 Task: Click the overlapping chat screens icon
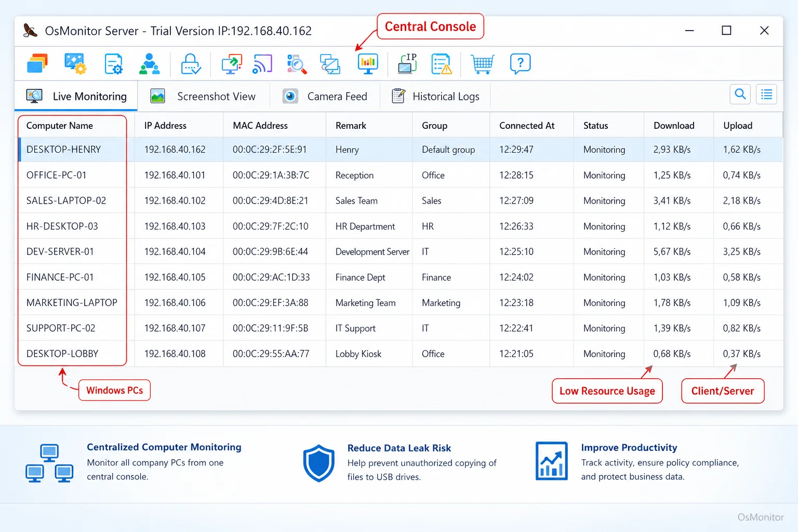point(330,64)
